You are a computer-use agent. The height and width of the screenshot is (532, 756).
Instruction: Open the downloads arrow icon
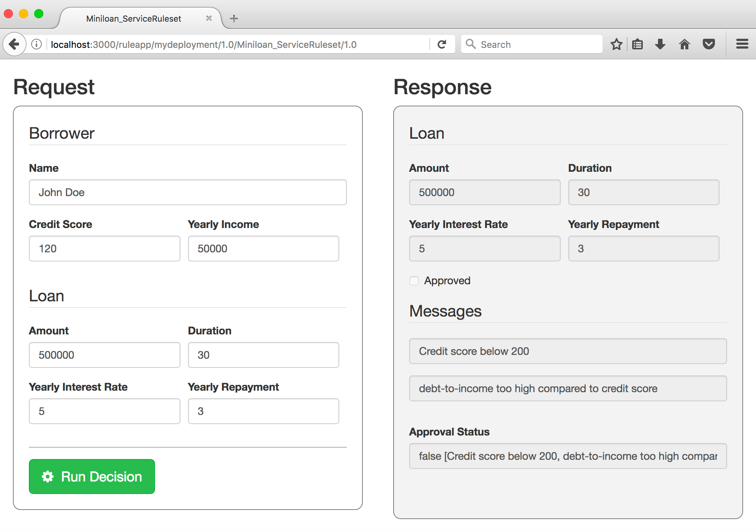tap(660, 44)
